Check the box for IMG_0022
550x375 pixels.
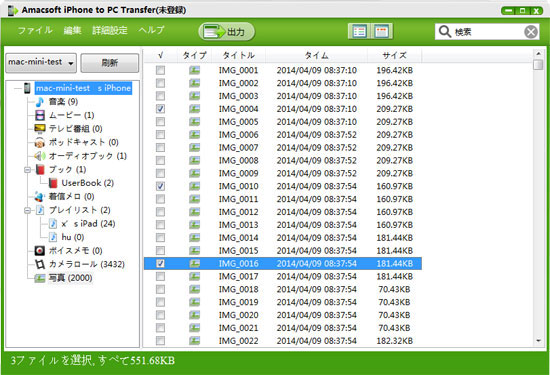tap(160, 341)
